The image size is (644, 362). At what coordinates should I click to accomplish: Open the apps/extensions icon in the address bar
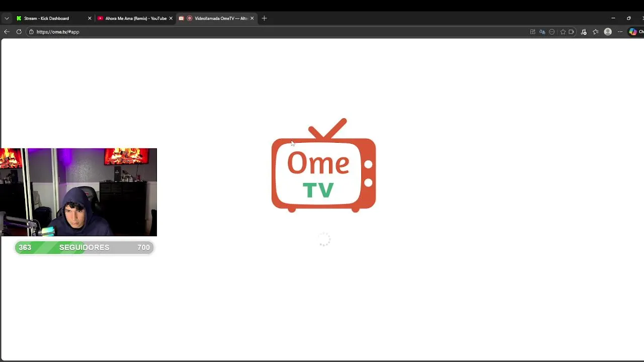click(533, 32)
